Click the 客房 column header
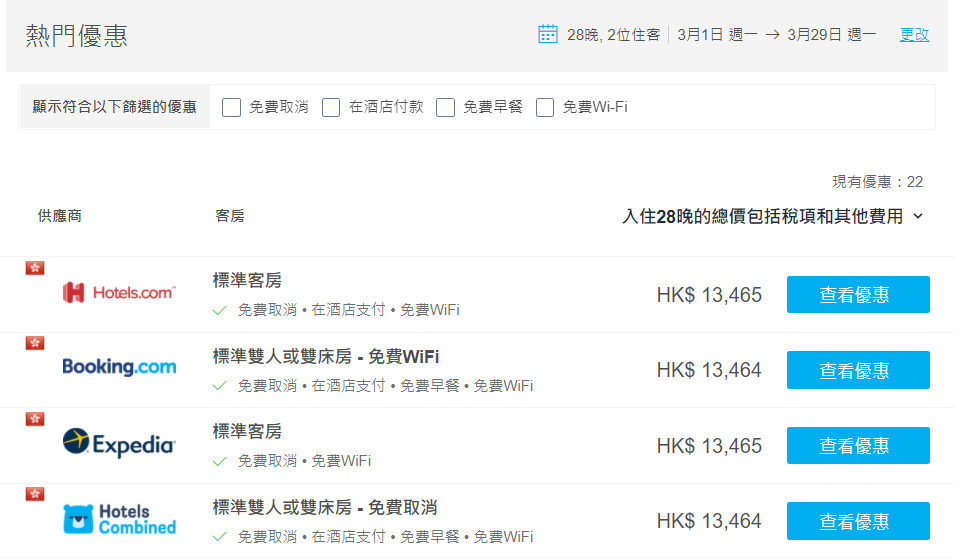The image size is (964, 559). (230, 216)
